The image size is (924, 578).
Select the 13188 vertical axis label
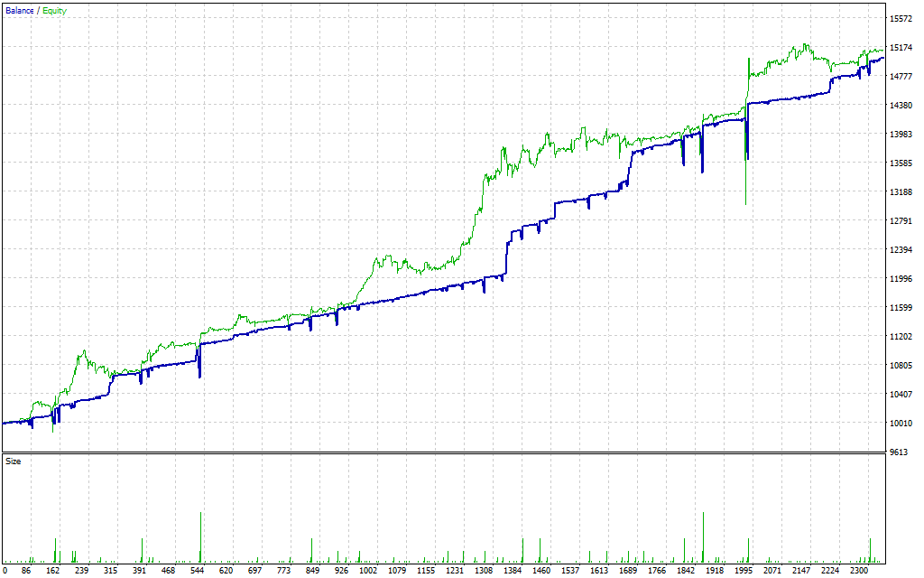[900, 192]
